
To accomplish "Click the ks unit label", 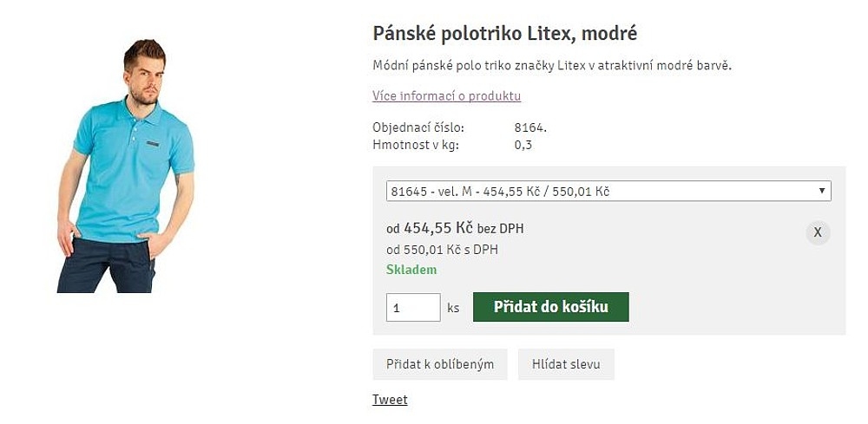I will click(x=453, y=308).
